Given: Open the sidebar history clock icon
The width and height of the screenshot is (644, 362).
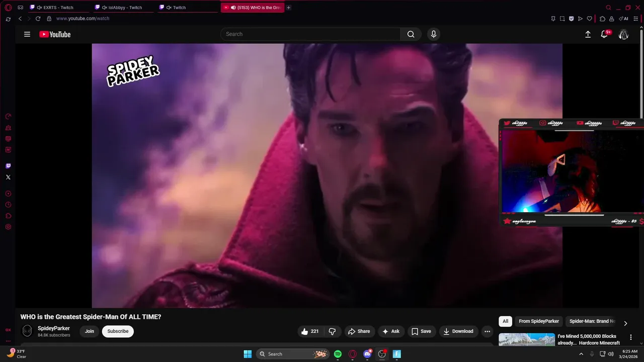Looking at the screenshot, I should (8, 205).
